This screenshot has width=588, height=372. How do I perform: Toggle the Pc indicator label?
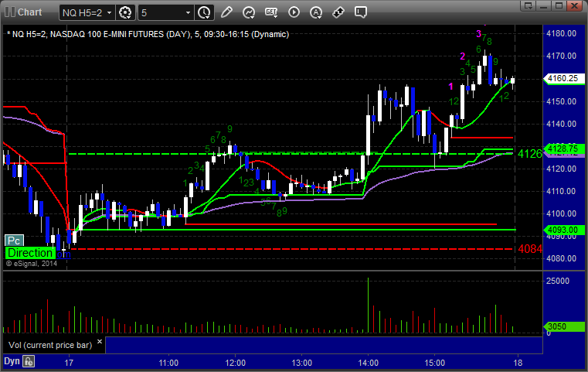14,241
